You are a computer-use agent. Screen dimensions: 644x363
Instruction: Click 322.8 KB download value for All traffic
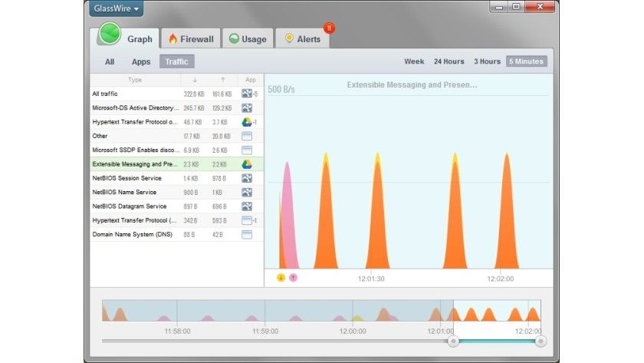[194, 94]
